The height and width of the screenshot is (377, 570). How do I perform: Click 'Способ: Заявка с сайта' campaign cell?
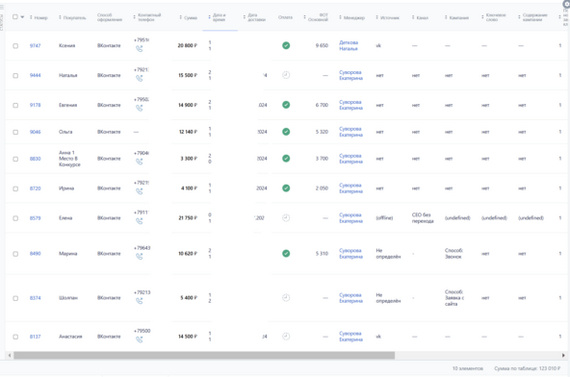point(454,298)
